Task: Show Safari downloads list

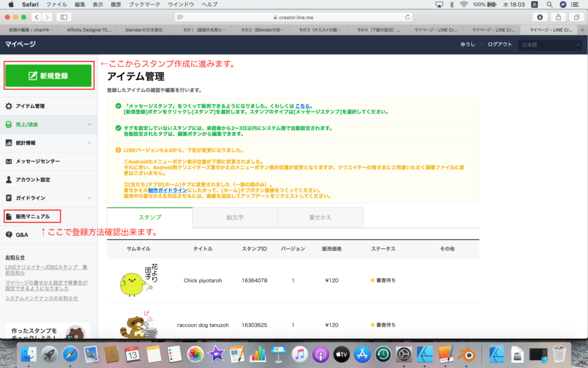Action: click(540, 17)
